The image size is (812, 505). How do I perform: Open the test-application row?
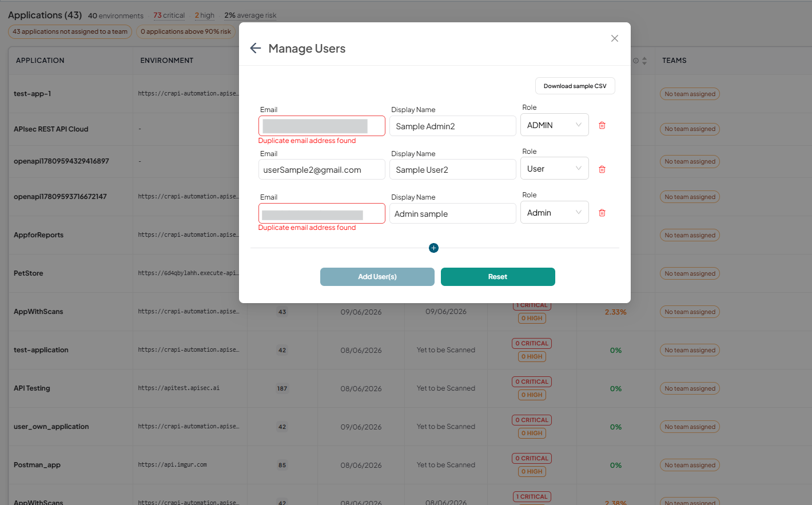tap(41, 350)
